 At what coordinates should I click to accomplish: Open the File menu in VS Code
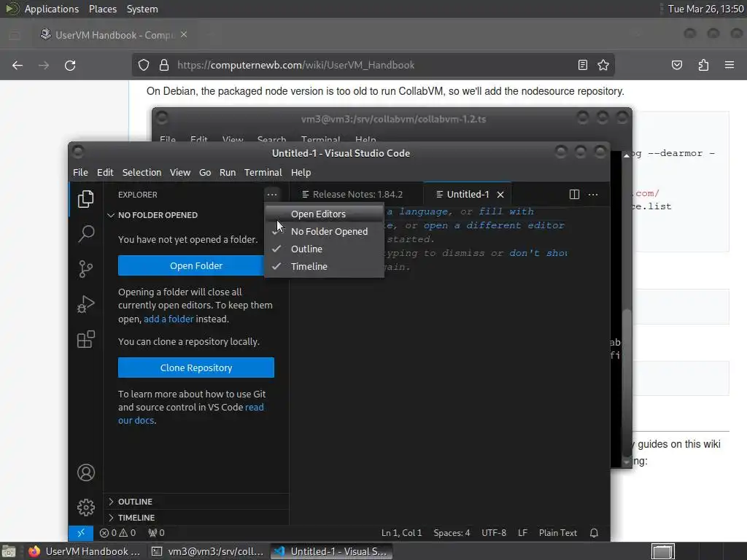click(80, 172)
